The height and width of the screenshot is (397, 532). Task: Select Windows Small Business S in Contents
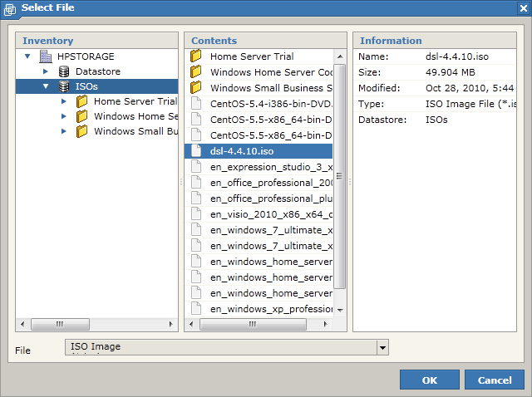[272, 88]
